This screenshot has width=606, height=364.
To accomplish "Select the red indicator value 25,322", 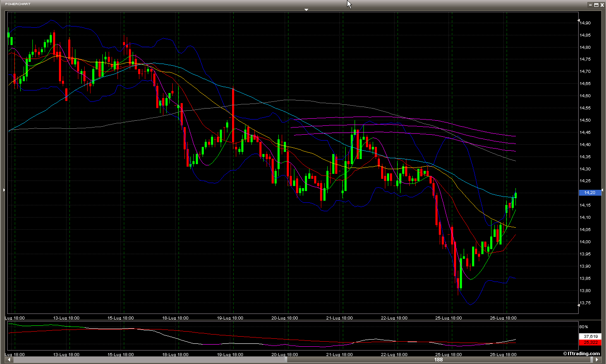I will click(590, 343).
